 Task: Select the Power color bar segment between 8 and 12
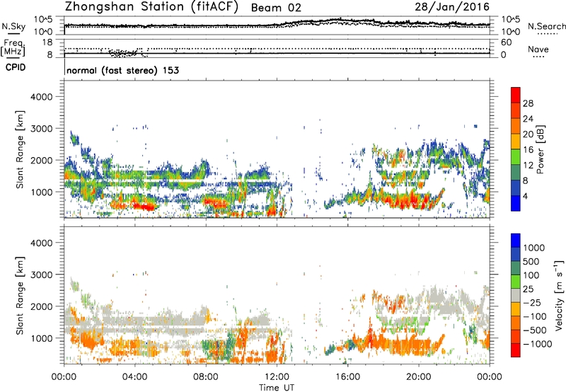[516, 173]
